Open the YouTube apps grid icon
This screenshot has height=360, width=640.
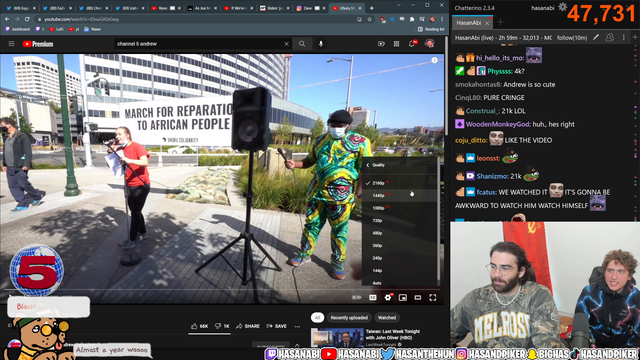[396, 44]
